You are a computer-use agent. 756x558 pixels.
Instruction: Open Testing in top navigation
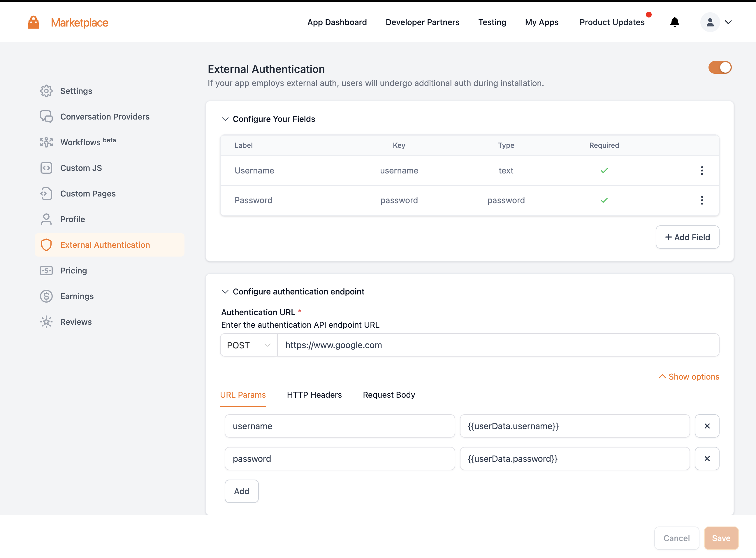point(492,22)
